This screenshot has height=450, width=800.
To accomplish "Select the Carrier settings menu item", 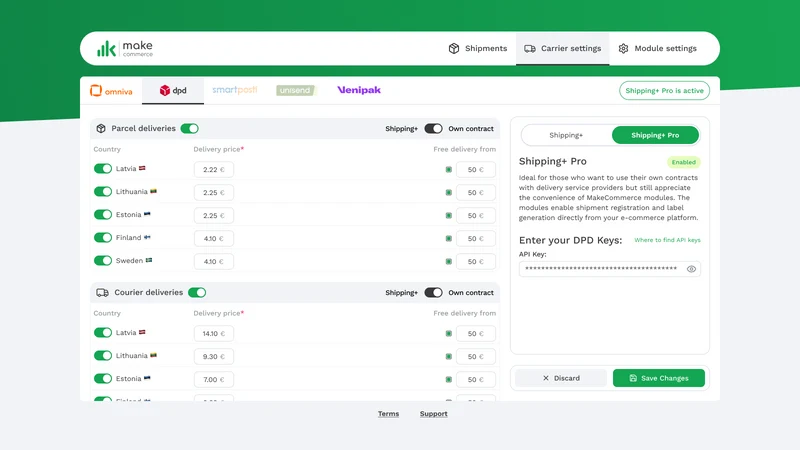I will click(x=563, y=48).
